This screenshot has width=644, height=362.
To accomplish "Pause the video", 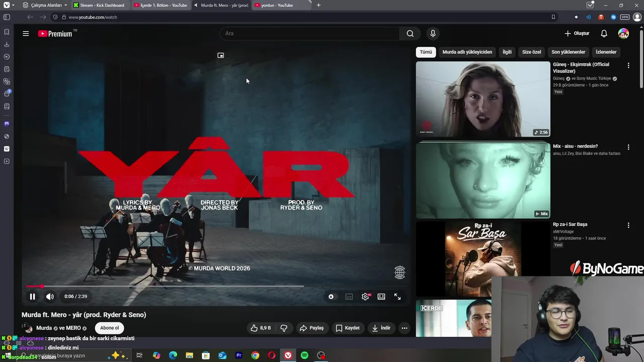I will coord(32,297).
